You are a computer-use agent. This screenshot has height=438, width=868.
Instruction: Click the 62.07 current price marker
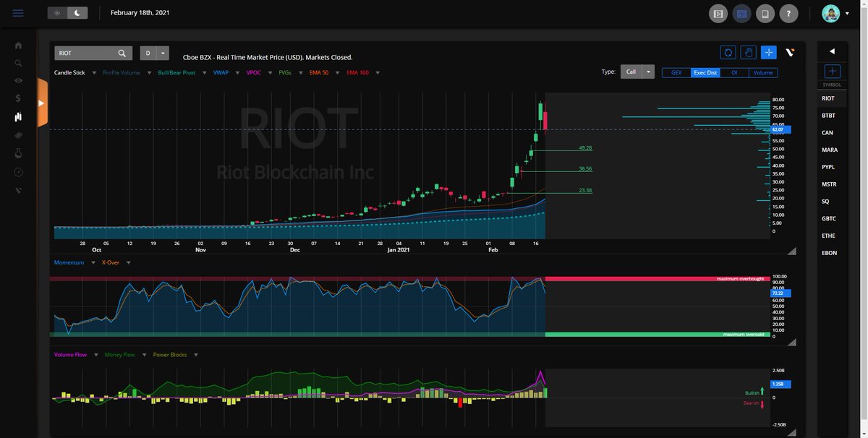[x=781, y=129]
